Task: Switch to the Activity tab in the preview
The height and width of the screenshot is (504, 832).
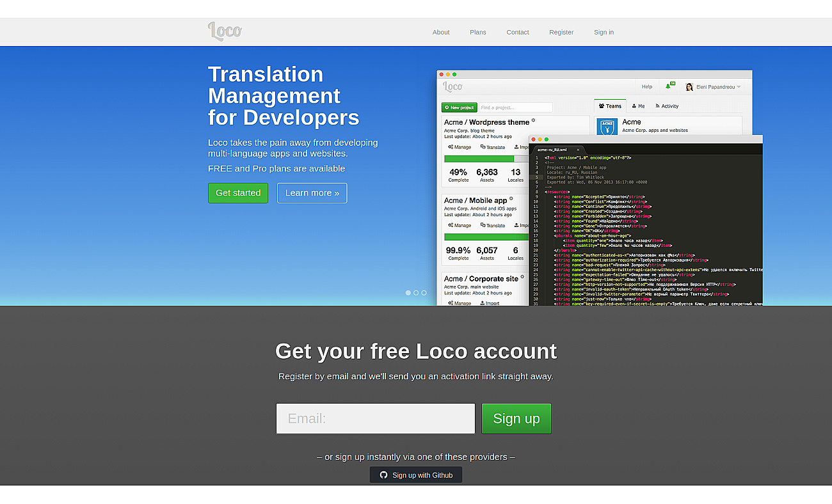Action: (x=666, y=106)
